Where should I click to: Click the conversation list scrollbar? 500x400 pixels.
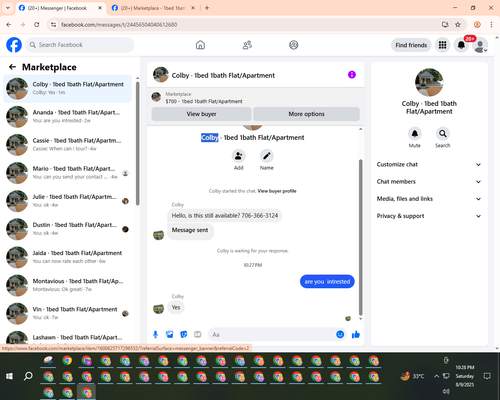coord(138,143)
